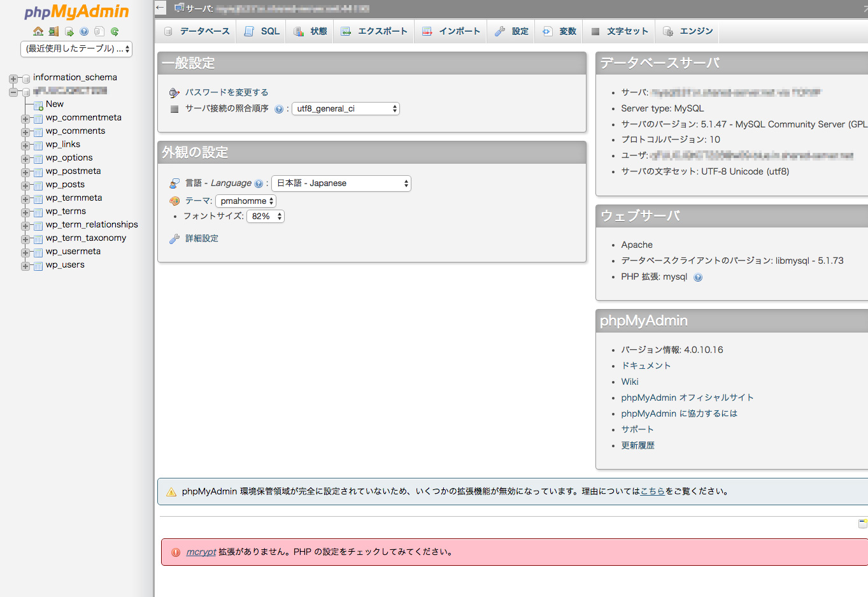Click help icon beside サーバ接続の照合順序
The image size is (868, 597).
(x=279, y=109)
